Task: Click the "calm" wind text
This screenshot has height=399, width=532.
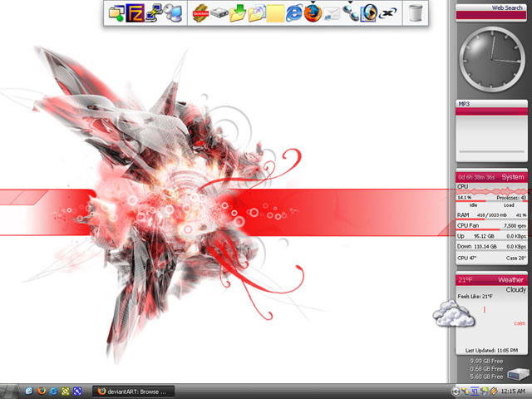Action: point(520,323)
